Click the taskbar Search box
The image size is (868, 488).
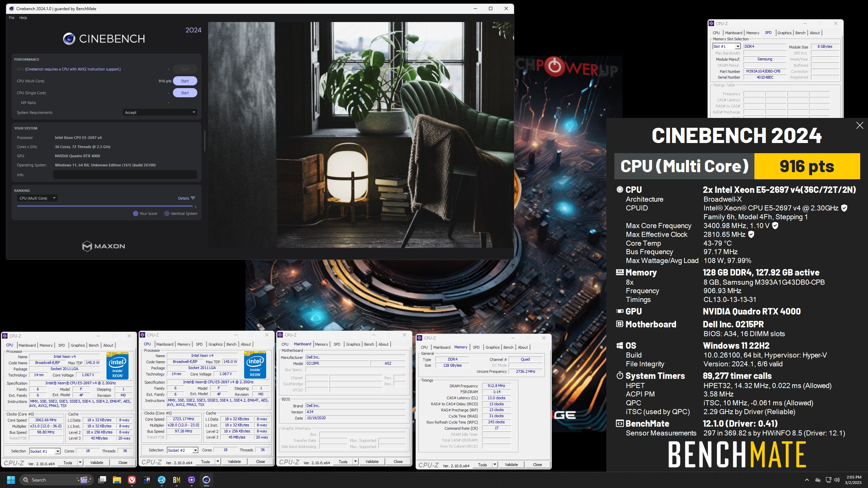click(x=57, y=480)
